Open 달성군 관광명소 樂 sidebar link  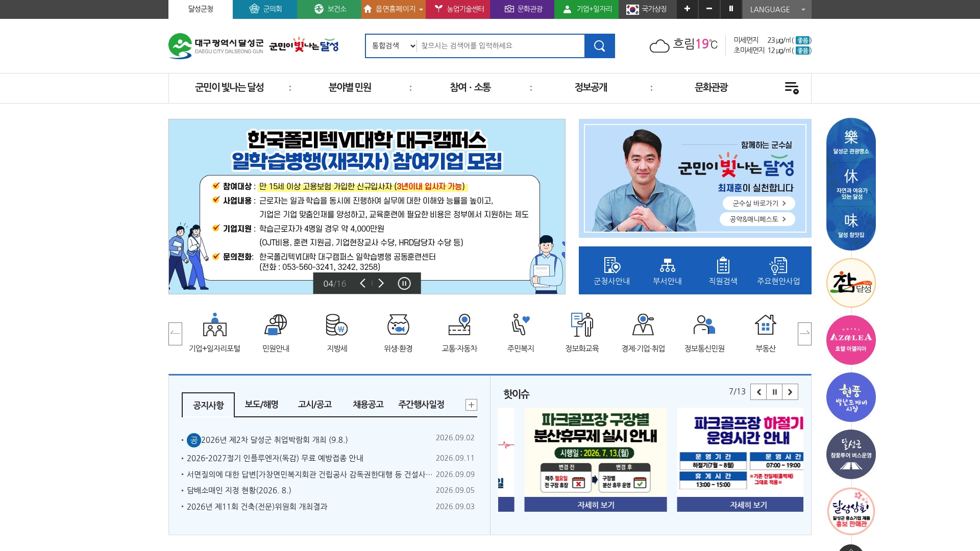pos(851,141)
